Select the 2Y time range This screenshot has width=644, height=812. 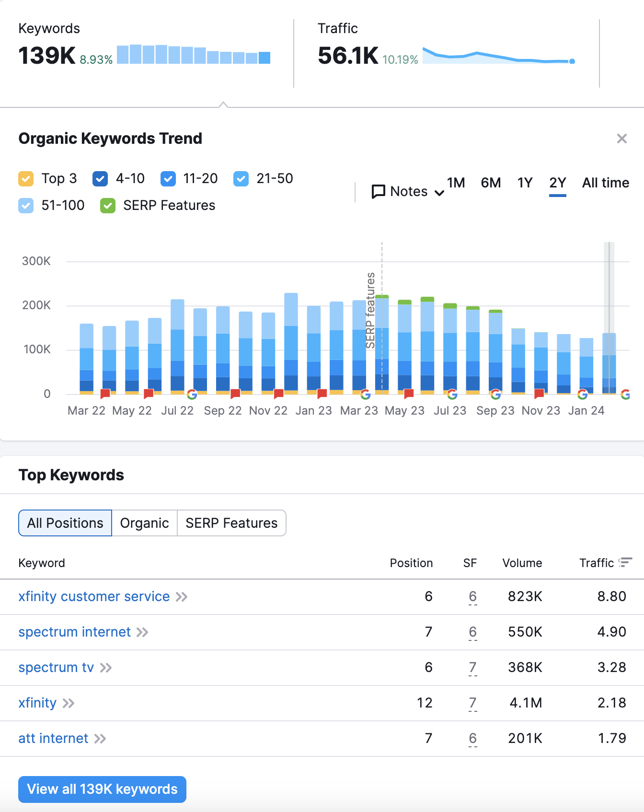coord(558,183)
